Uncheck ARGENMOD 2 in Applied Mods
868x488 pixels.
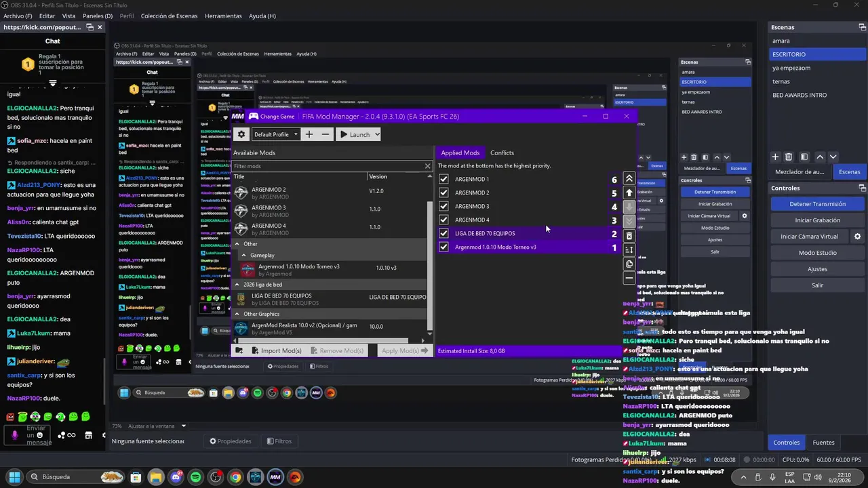(443, 192)
